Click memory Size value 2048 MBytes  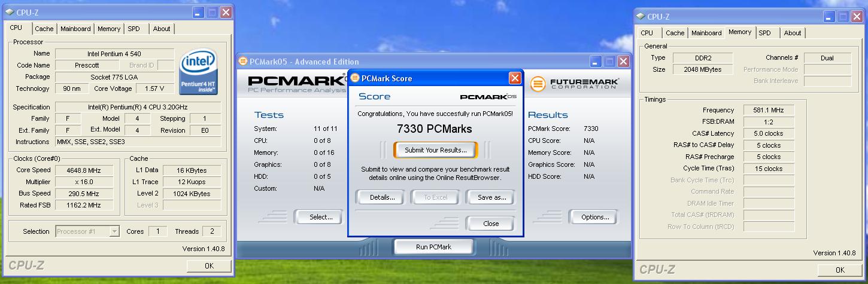click(703, 69)
